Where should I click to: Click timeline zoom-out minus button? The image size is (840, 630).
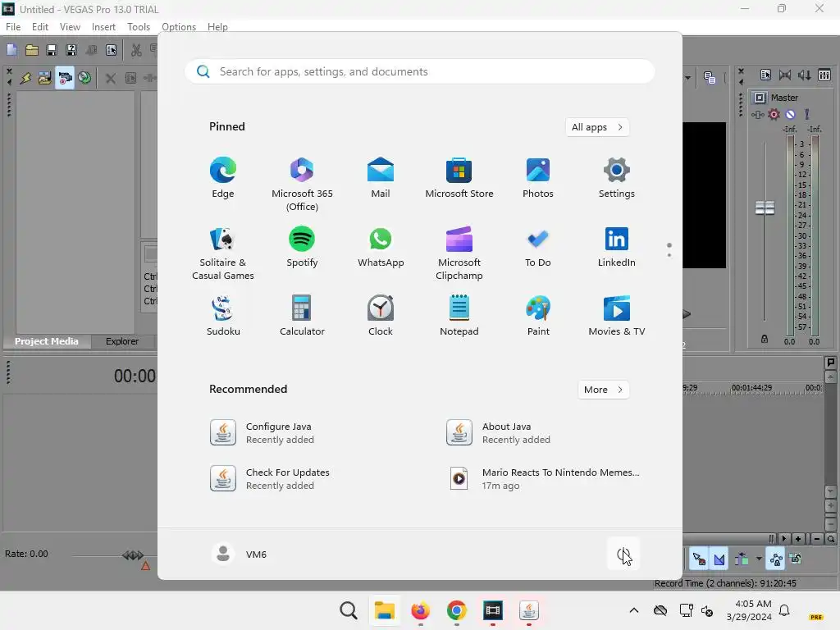coord(816,539)
